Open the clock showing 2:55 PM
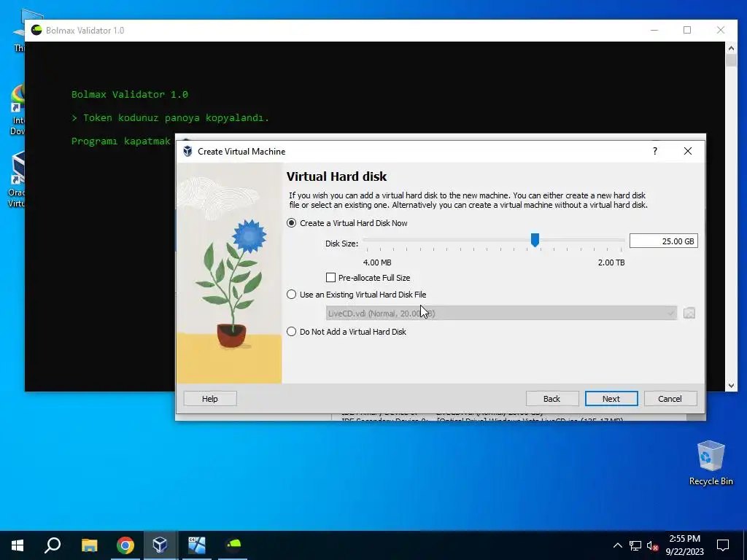The width and height of the screenshot is (747, 560). coord(684,545)
